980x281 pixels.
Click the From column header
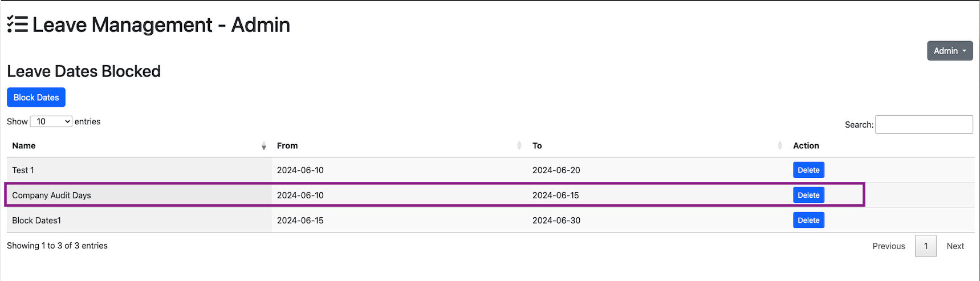pyautogui.click(x=287, y=146)
